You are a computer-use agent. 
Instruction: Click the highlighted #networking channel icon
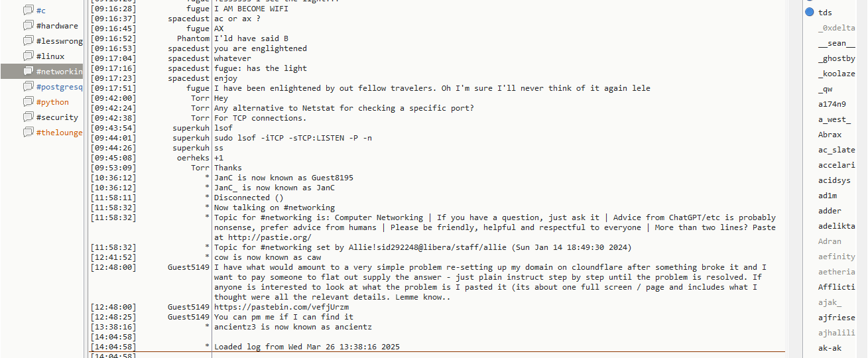[28, 72]
